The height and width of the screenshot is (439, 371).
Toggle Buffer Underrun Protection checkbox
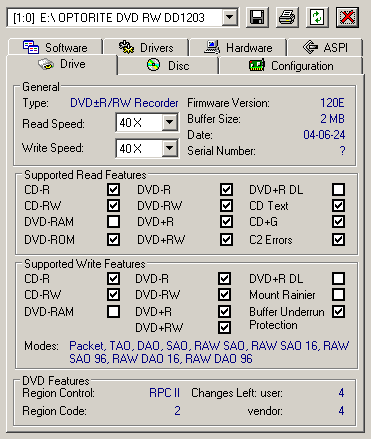338,312
